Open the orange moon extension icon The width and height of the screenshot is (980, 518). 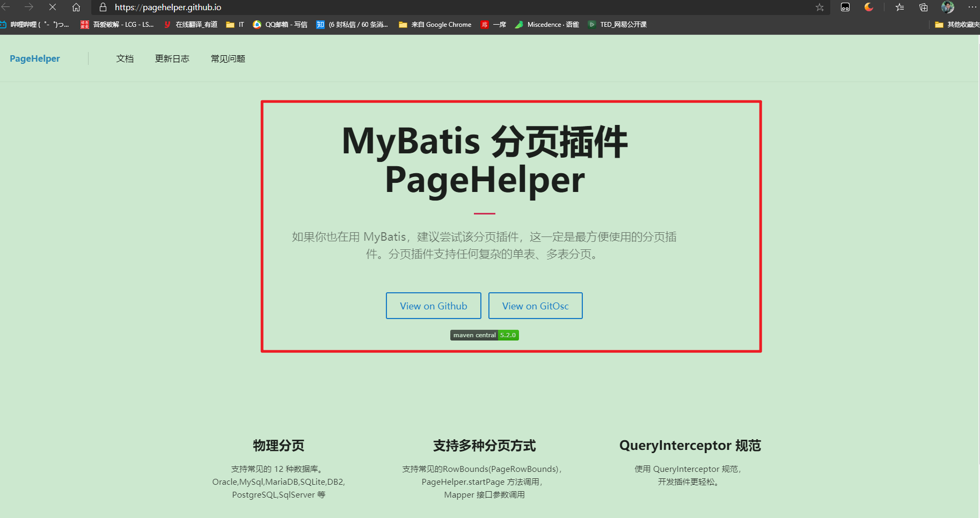(x=869, y=7)
